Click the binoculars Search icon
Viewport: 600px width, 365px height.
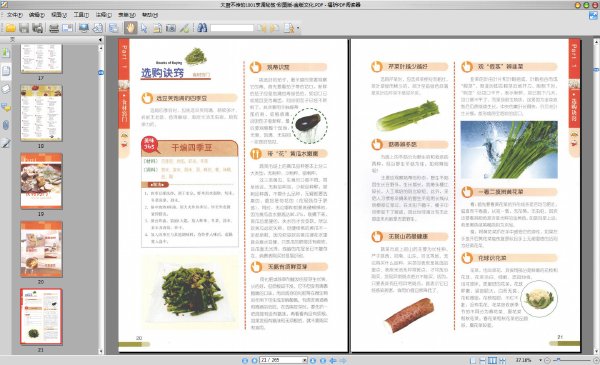click(202, 28)
